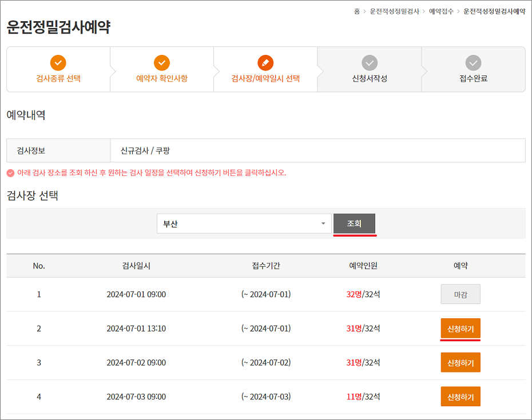Click the (~ 2024-07-03) reception period cell

point(266,397)
